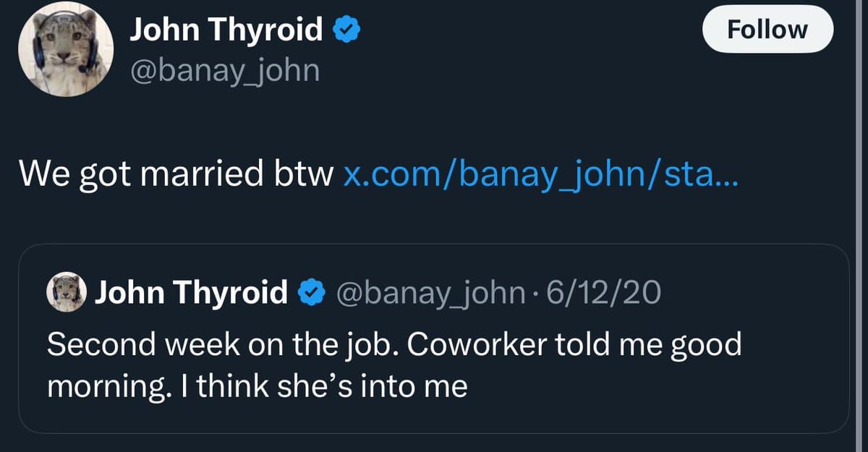Click the top John Thyroid display name
The image size is (868, 452).
[x=226, y=30]
